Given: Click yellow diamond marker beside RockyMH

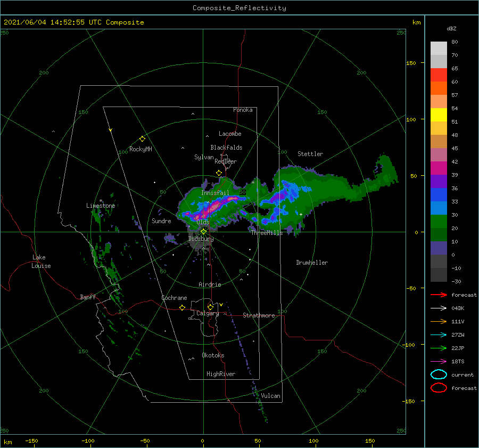Looking at the screenshot, I should [142, 139].
